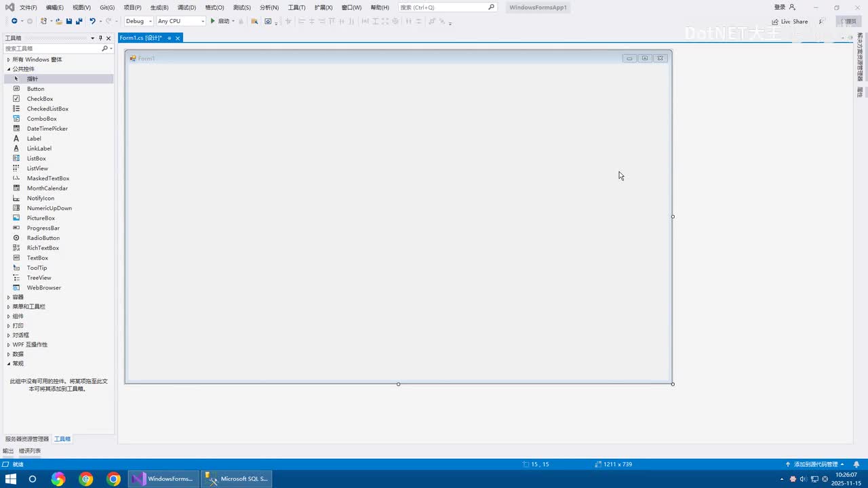
Task: Click the Navigate Backward toolbar icon
Action: [x=14, y=21]
